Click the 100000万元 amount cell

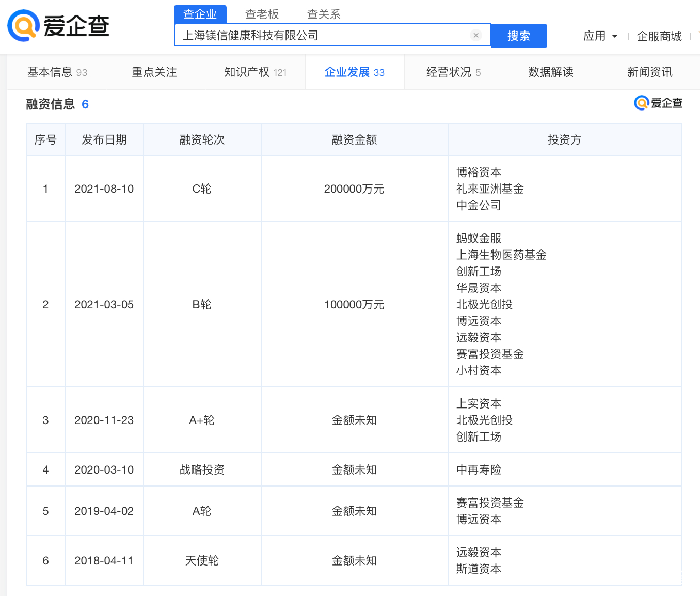point(354,305)
